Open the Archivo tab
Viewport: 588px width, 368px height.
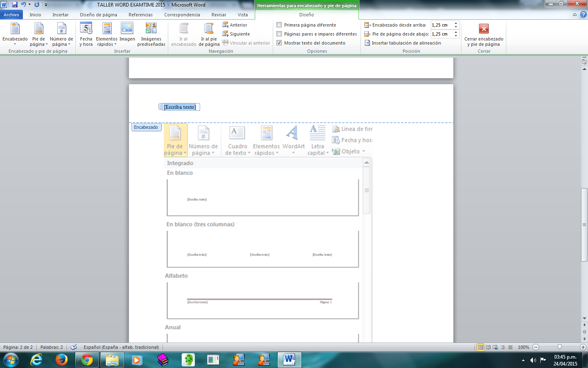[x=11, y=15]
